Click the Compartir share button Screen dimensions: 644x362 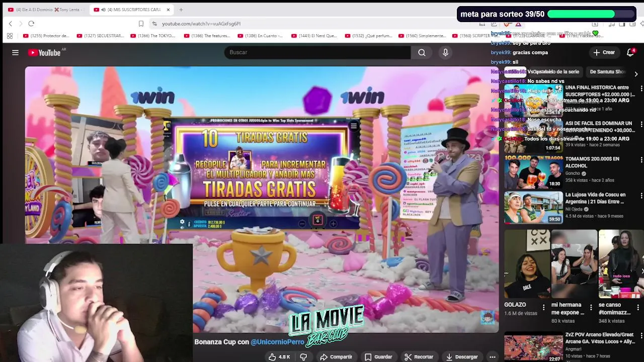(x=336, y=356)
